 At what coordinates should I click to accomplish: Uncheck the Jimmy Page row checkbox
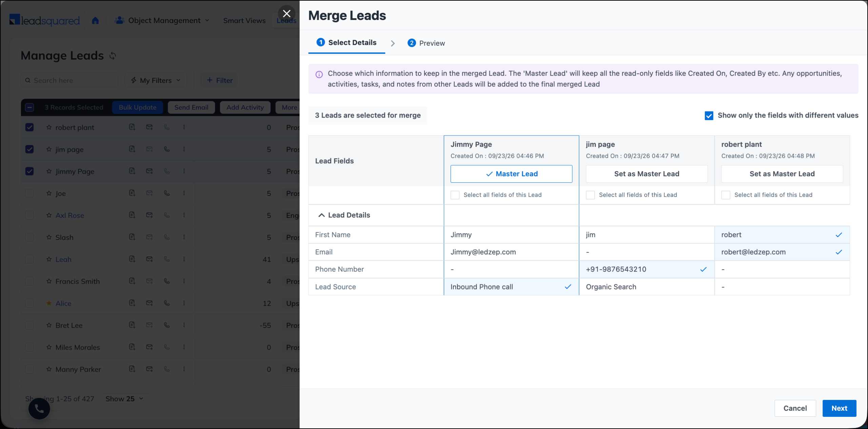click(29, 171)
